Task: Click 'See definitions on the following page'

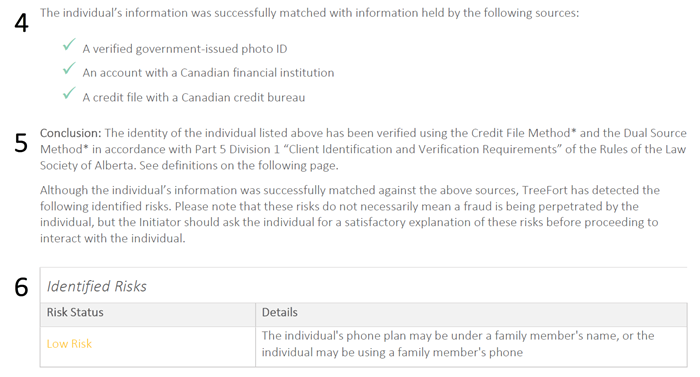Action: pos(239,166)
